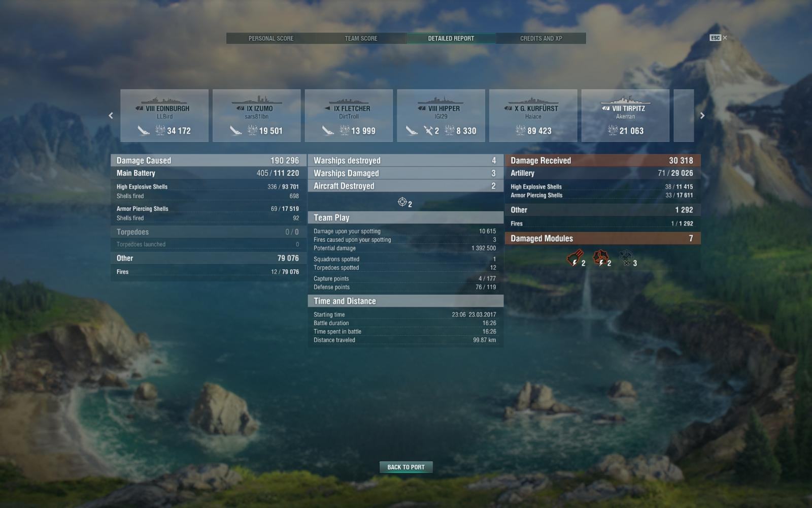Viewport: 812px width, 508px height.
Task: Open the Personal Score tab
Action: (271, 38)
